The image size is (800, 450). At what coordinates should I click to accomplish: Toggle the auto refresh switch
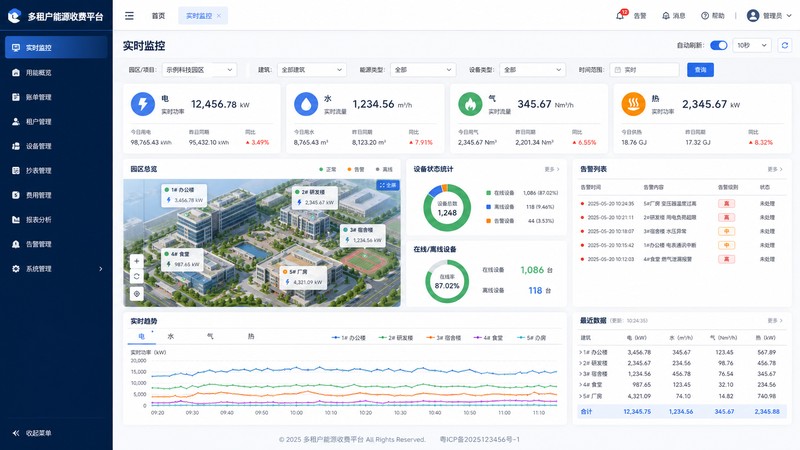click(718, 45)
